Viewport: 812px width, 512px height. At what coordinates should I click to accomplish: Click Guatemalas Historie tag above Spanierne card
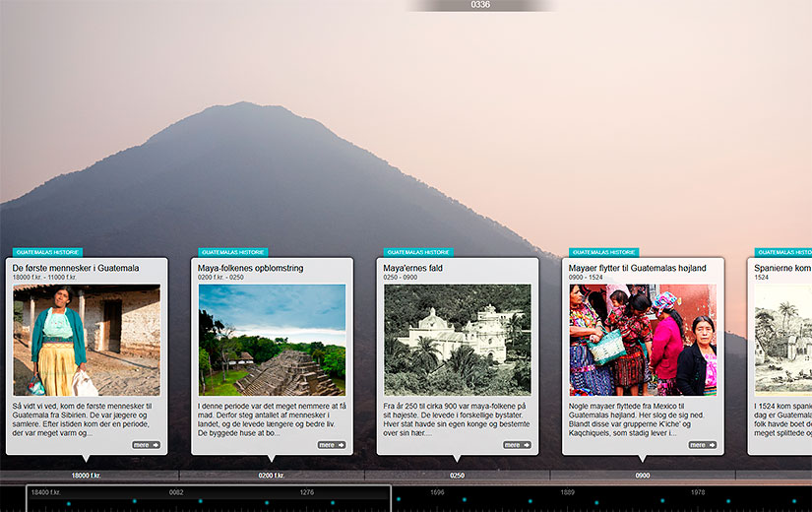(x=783, y=252)
